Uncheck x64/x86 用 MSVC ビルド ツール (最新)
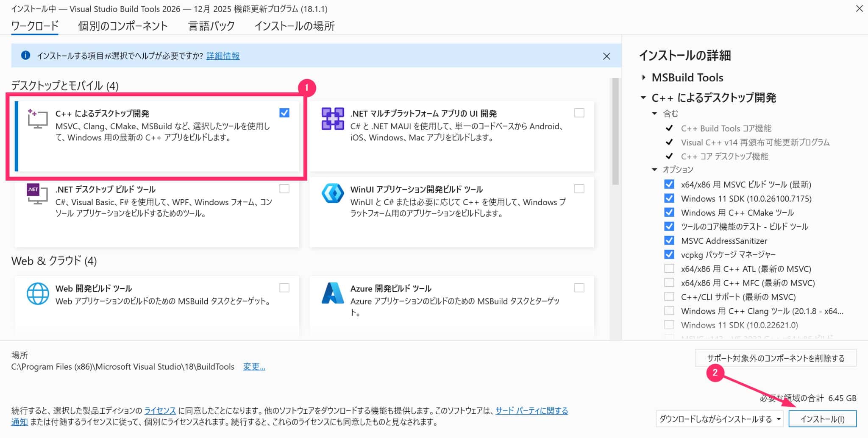 669,184
